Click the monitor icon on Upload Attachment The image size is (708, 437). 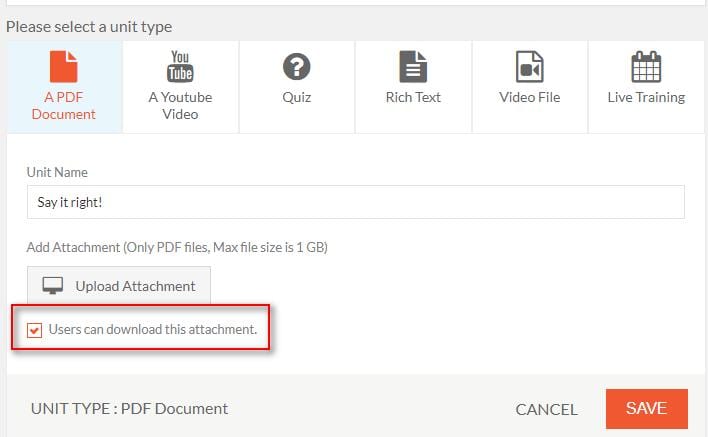(x=53, y=286)
